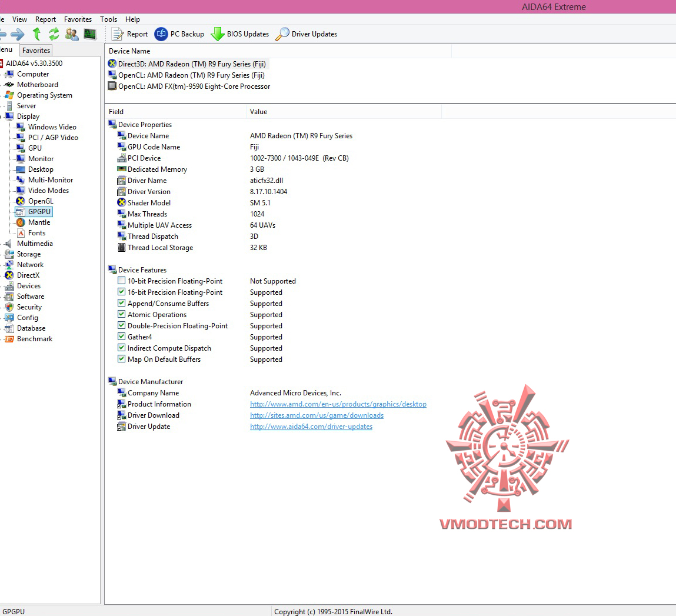
Task: Click the Field column header
Action: (x=176, y=112)
